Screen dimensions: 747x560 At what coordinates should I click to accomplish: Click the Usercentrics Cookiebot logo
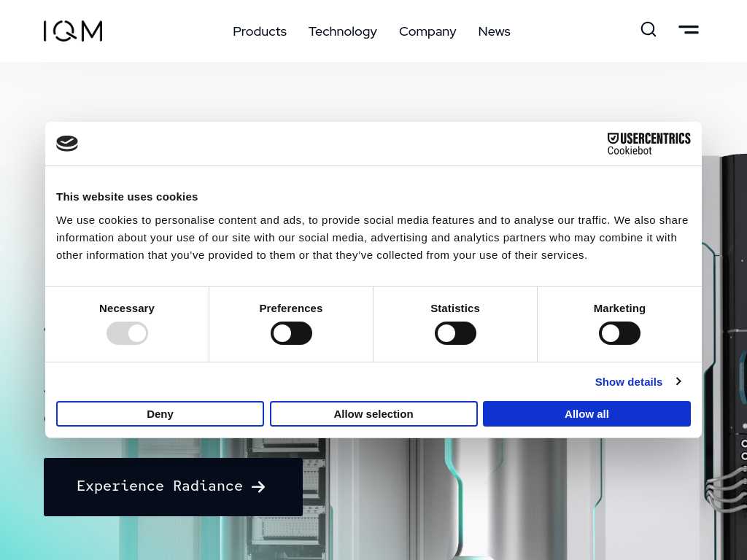(649, 144)
